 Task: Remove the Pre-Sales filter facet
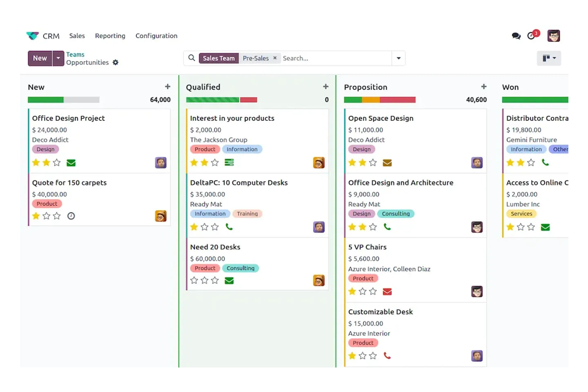coord(275,58)
